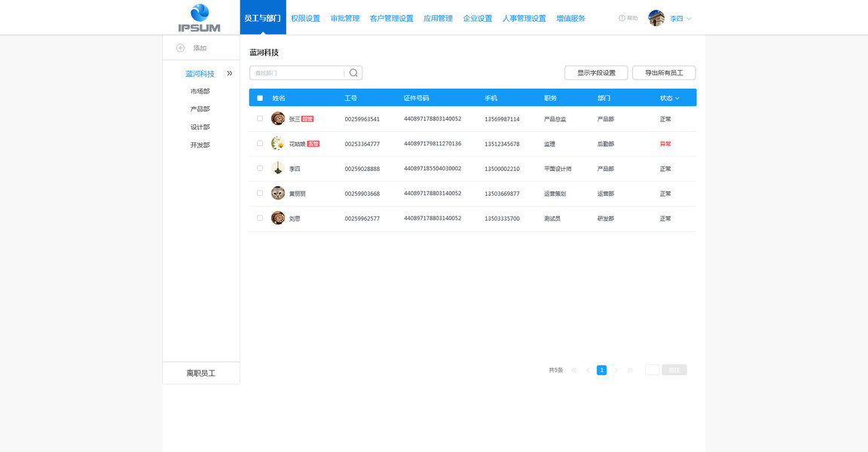
Task: Click the 显示字段设置 button
Action: click(x=596, y=73)
